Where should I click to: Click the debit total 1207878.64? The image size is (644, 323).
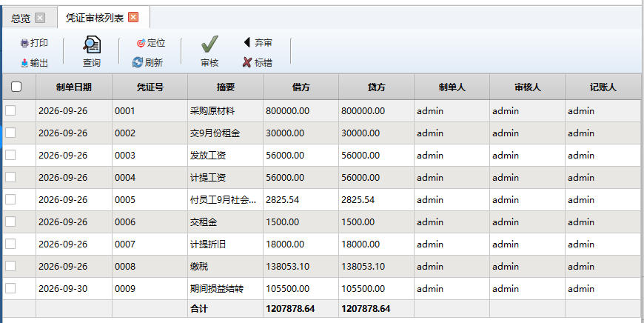point(290,309)
